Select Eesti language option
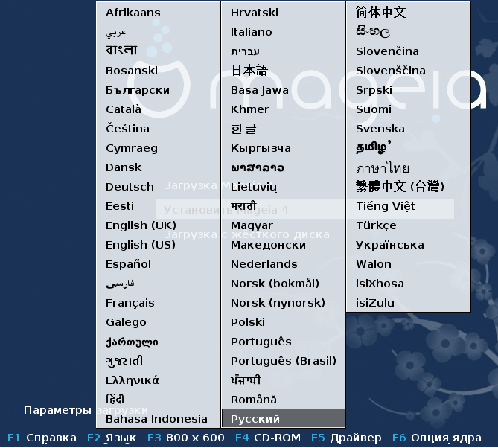Image resolution: width=498 pixels, height=448 pixels. point(120,206)
